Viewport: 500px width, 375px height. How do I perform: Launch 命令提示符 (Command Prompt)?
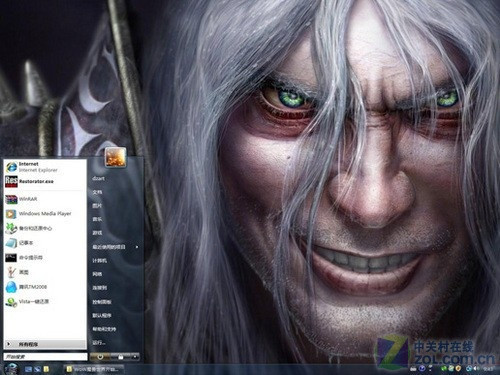(x=45, y=258)
